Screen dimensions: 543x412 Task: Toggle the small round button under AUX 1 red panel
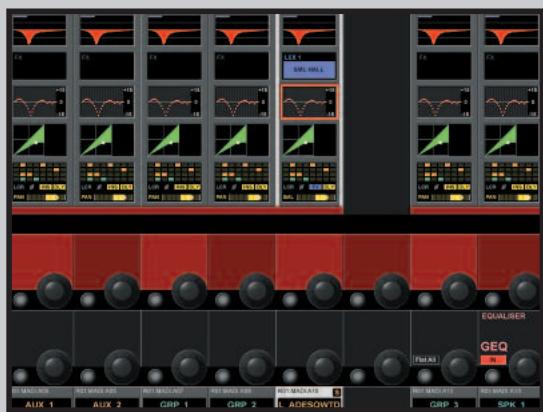click(20, 299)
